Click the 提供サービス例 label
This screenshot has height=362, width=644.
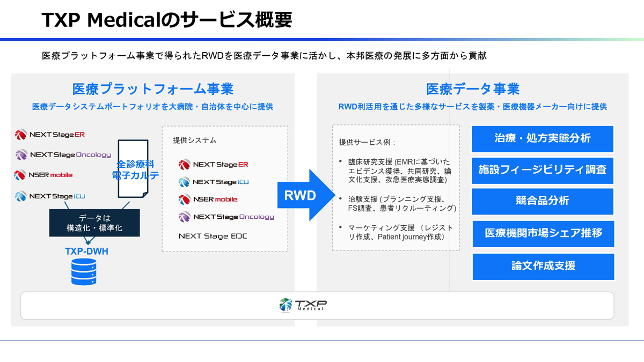point(367,143)
